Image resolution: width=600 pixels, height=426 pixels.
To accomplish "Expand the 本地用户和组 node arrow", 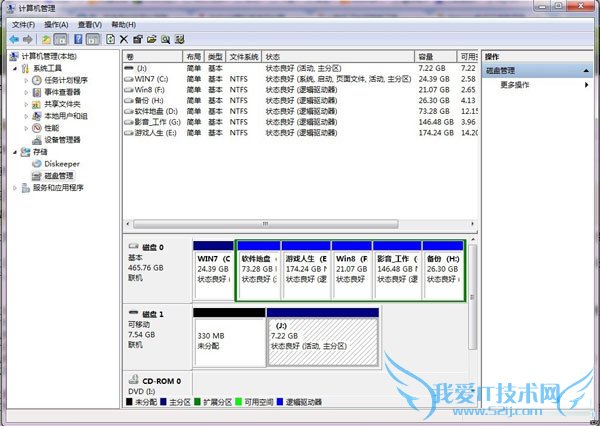I will (x=26, y=116).
